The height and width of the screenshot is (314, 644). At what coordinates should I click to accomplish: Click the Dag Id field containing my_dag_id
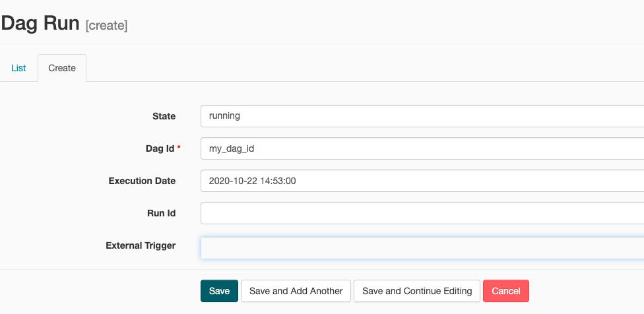click(422, 148)
